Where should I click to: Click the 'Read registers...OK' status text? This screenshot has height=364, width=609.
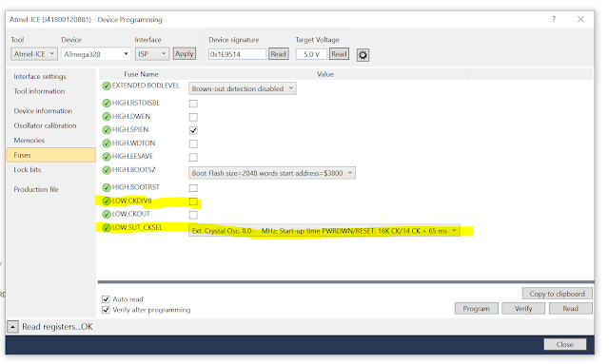click(57, 327)
